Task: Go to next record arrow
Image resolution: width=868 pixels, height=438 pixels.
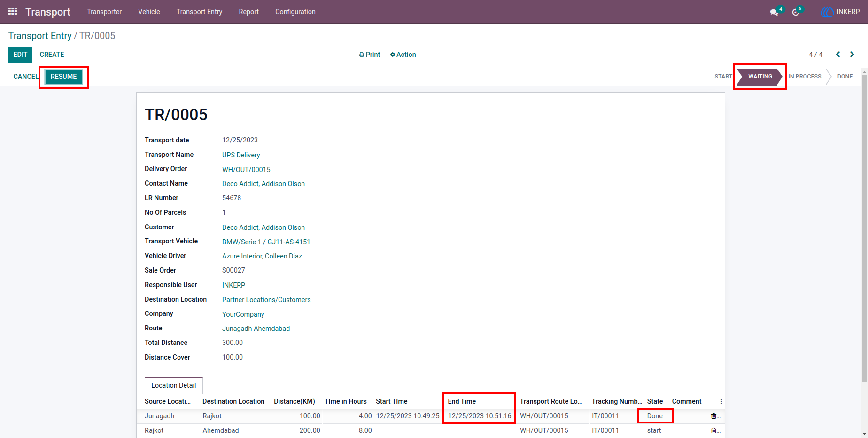Action: tap(852, 55)
